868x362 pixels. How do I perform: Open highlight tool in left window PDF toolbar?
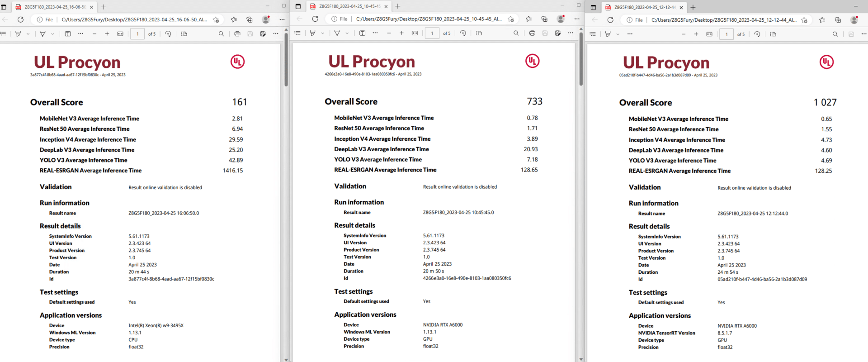point(18,34)
